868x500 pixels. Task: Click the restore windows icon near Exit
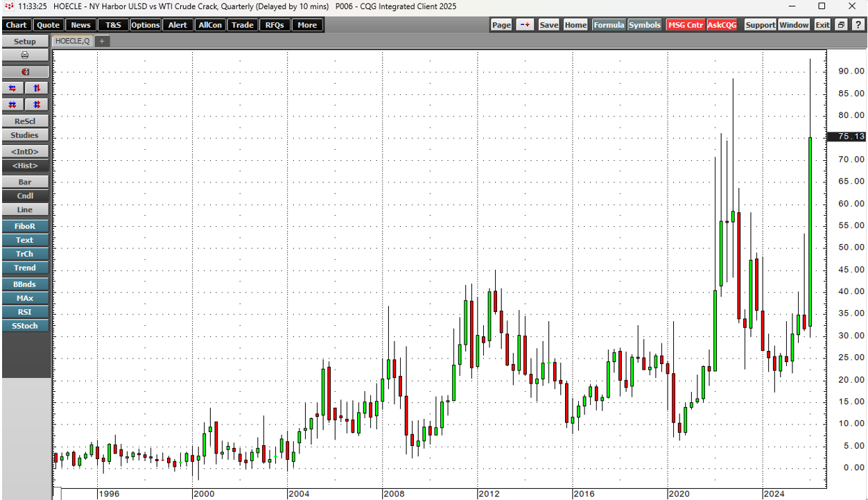coord(840,25)
